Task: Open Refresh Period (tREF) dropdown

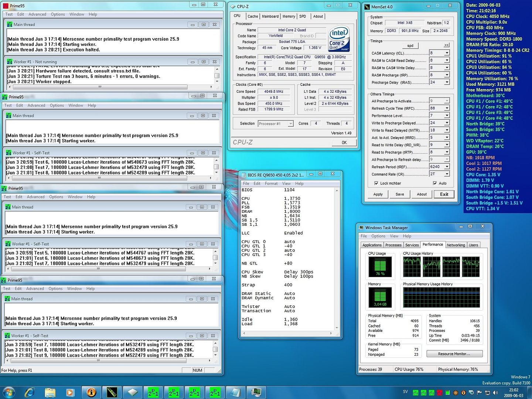Action: [447, 167]
